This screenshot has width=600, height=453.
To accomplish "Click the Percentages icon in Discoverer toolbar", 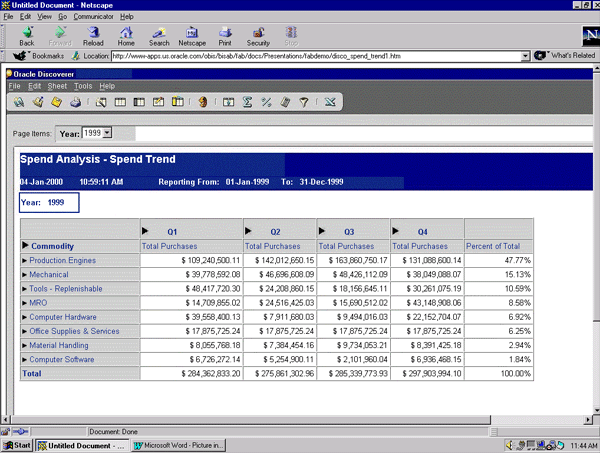I will pos(266,102).
